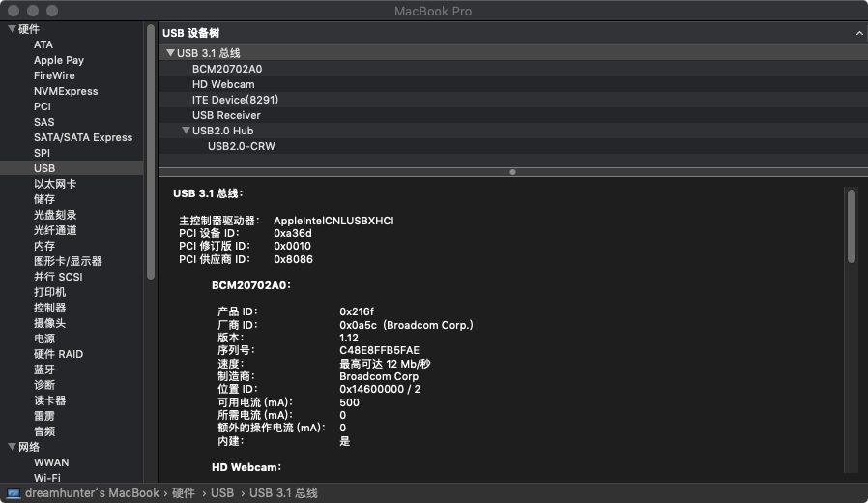The image size is (868, 503).
Task: Select BCM20702A0 in USB device tree
Action: 227,70
